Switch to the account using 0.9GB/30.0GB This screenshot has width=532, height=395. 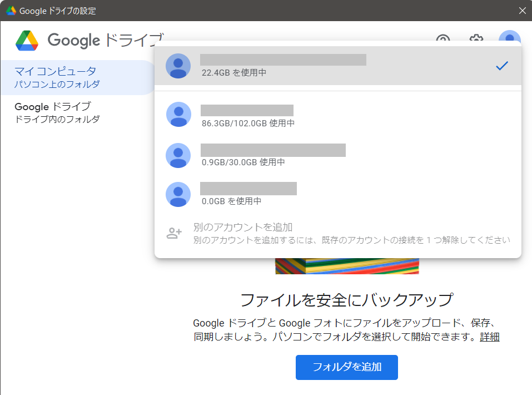337,156
